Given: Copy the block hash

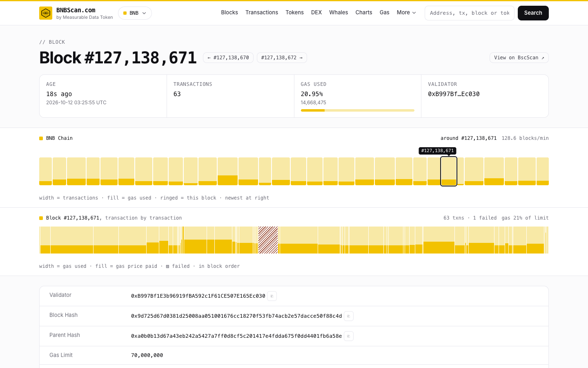Looking at the screenshot, I should coord(349,316).
